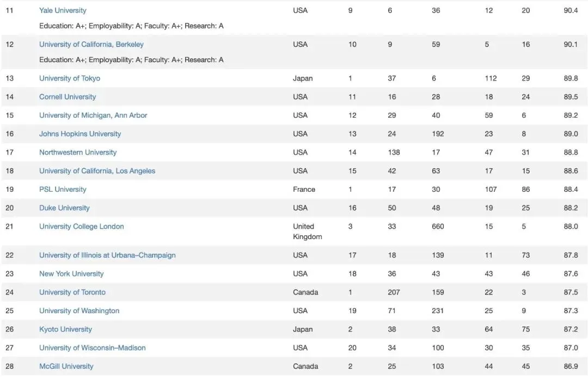
Task: Open University of Wisconsin–Madison link
Action: [92, 347]
